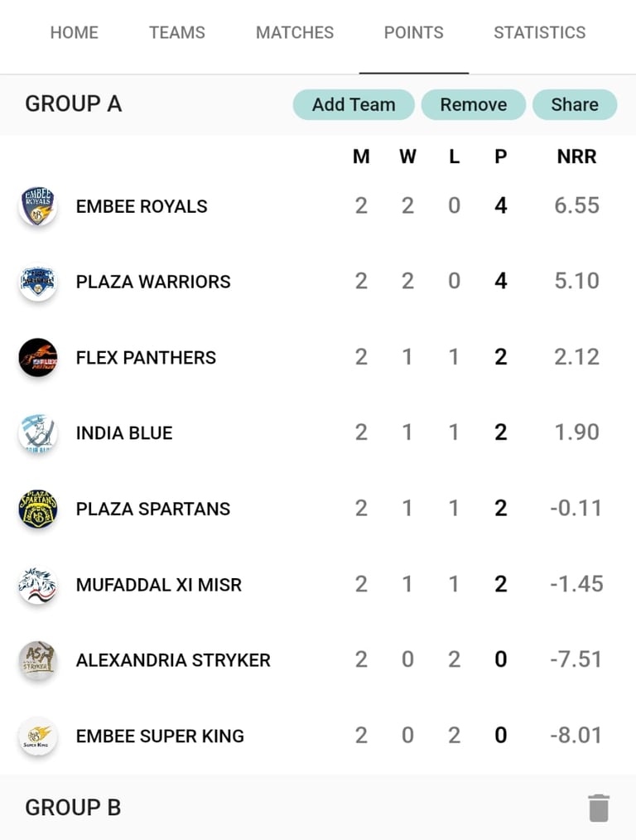Image resolution: width=636 pixels, height=840 pixels.
Task: Share the Group A points table
Action: tap(574, 105)
